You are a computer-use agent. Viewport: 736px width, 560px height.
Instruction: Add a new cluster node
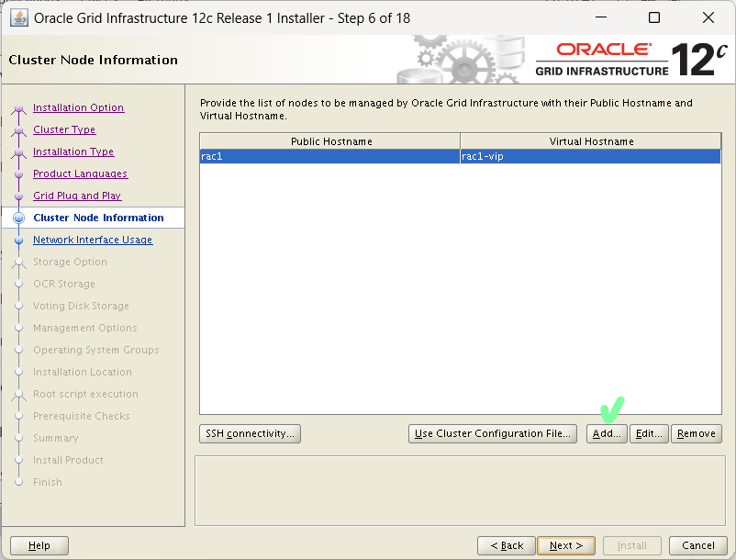click(607, 433)
